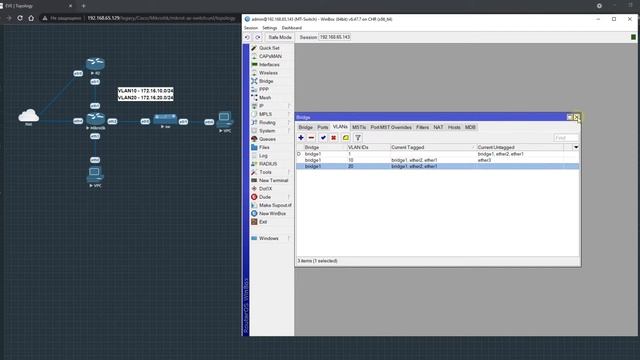This screenshot has height=360, width=640.
Task: Click the filter funnel button
Action: point(358,138)
